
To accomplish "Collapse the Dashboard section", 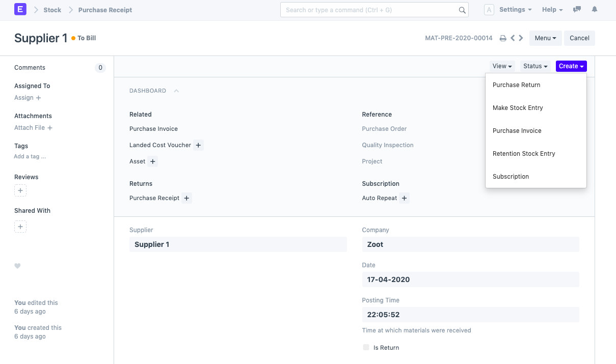I will [x=176, y=91].
